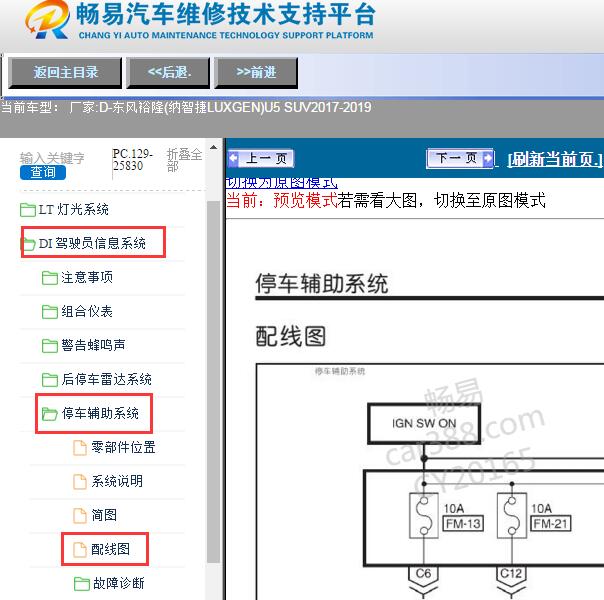604x600 pixels.
Task: Click the sidebar vertical scrollbar thumb
Action: pyautogui.click(x=213, y=381)
